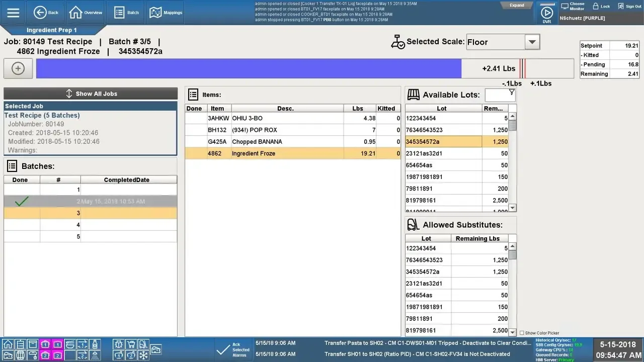The width and height of the screenshot is (644, 362).
Task: Open the mortar 1 icon in bottom bar
Action: (119, 355)
